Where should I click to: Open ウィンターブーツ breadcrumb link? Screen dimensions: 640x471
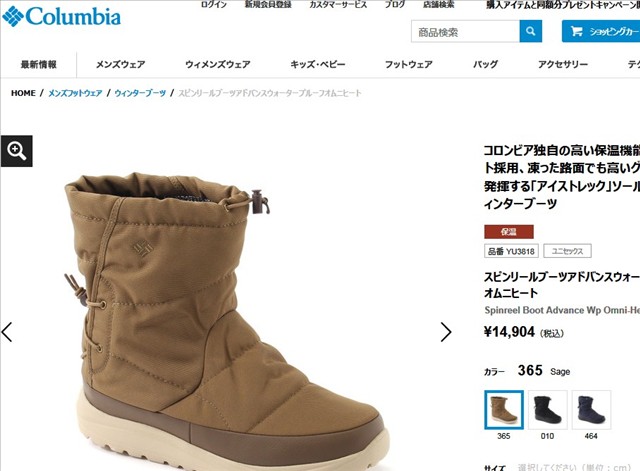140,93
